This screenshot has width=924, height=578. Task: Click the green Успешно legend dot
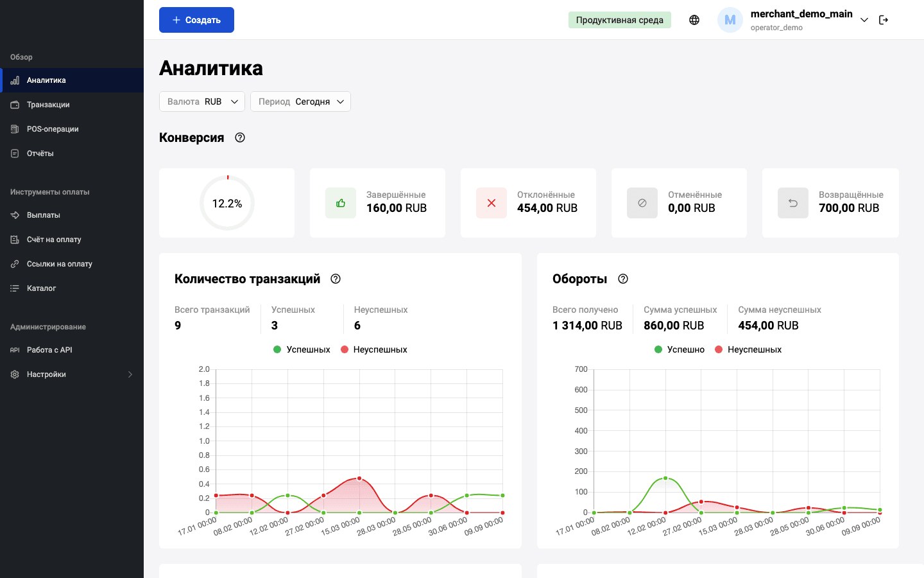tap(658, 349)
